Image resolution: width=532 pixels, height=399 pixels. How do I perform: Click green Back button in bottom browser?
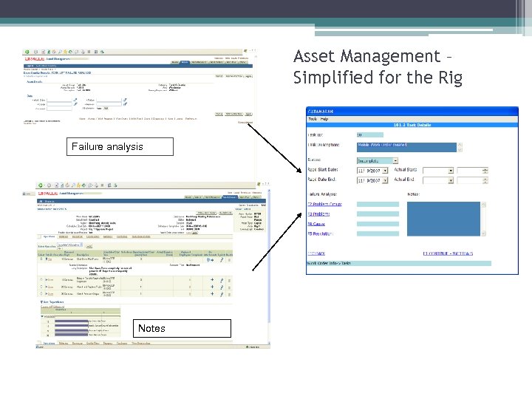(x=41, y=185)
